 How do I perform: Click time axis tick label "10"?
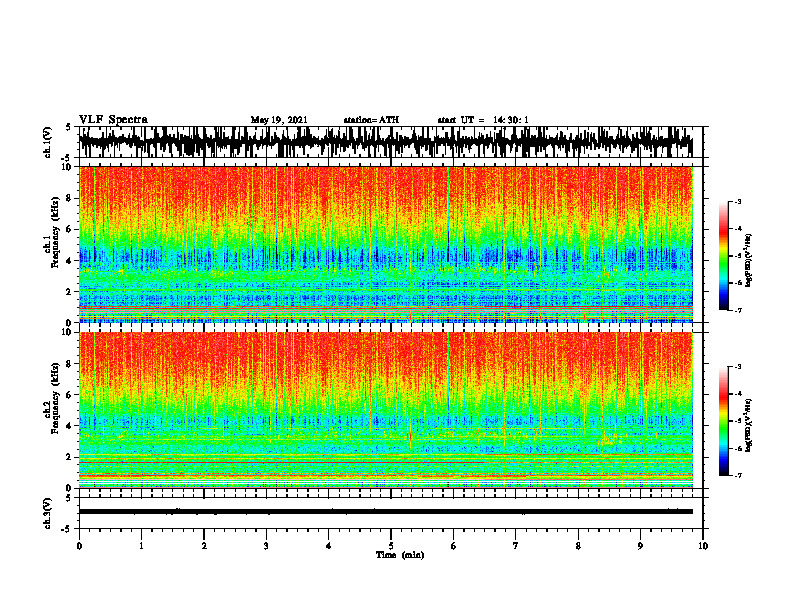703,546
